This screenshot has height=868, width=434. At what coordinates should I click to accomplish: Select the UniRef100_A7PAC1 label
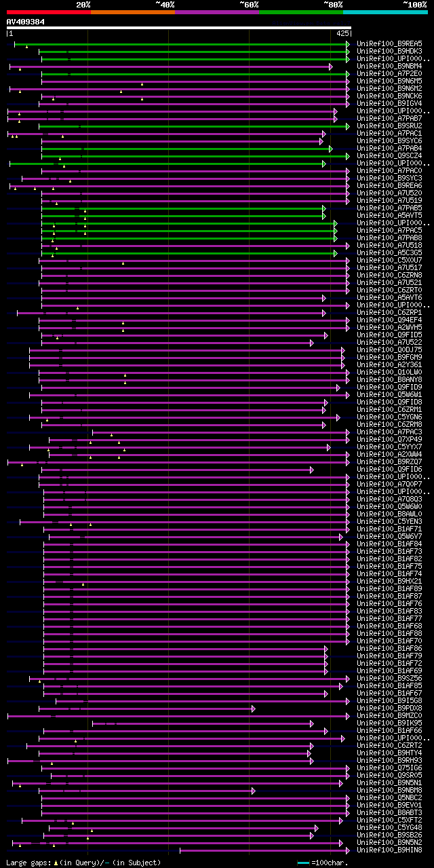coord(389,133)
